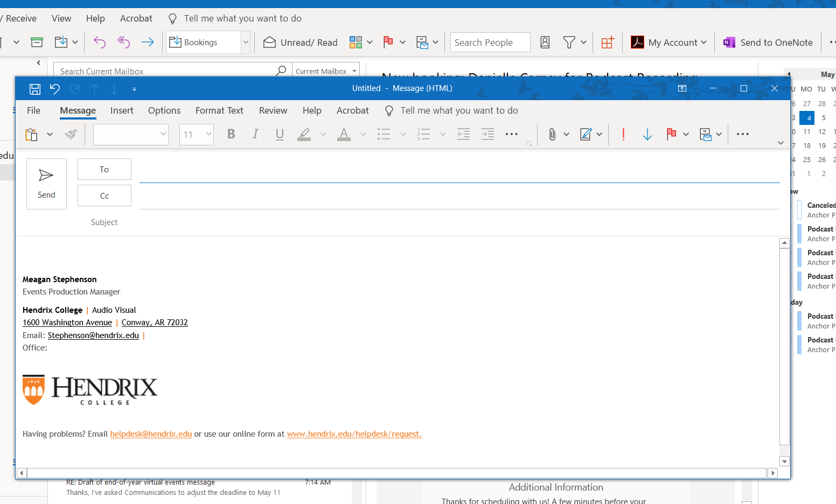Click the Signature pen icon
The width and height of the screenshot is (836, 504).
[586, 134]
